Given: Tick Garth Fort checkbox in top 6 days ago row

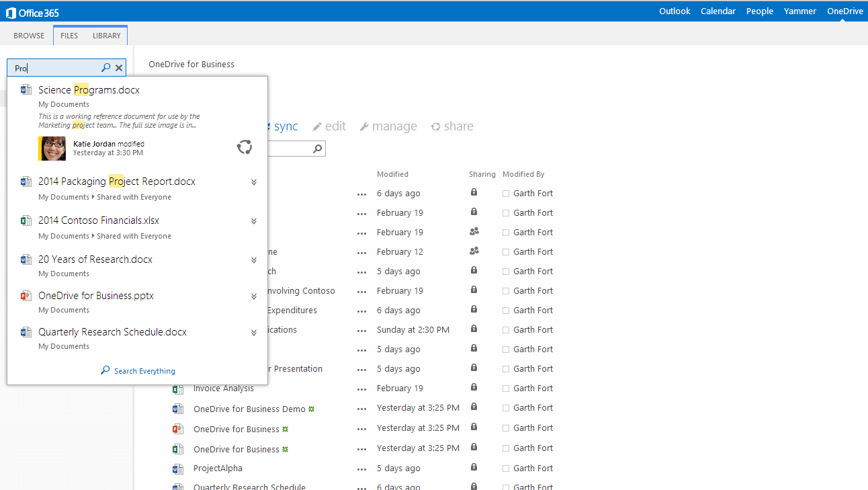Looking at the screenshot, I should pyautogui.click(x=506, y=194).
